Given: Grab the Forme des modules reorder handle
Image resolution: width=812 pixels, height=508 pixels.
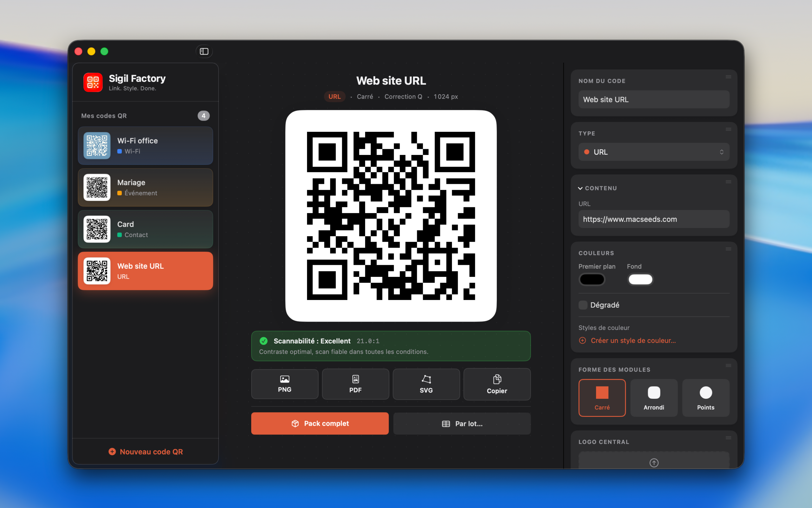Looking at the screenshot, I should point(728,365).
